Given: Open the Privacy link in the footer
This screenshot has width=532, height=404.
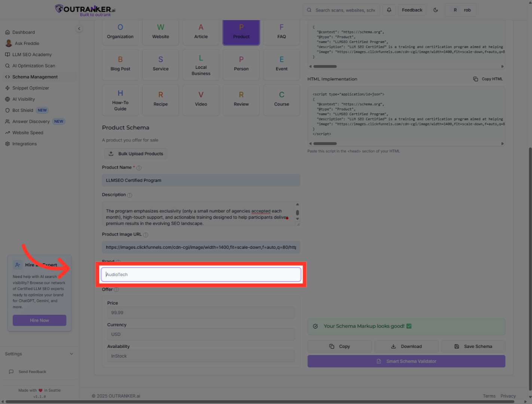Looking at the screenshot, I should coord(508,396).
